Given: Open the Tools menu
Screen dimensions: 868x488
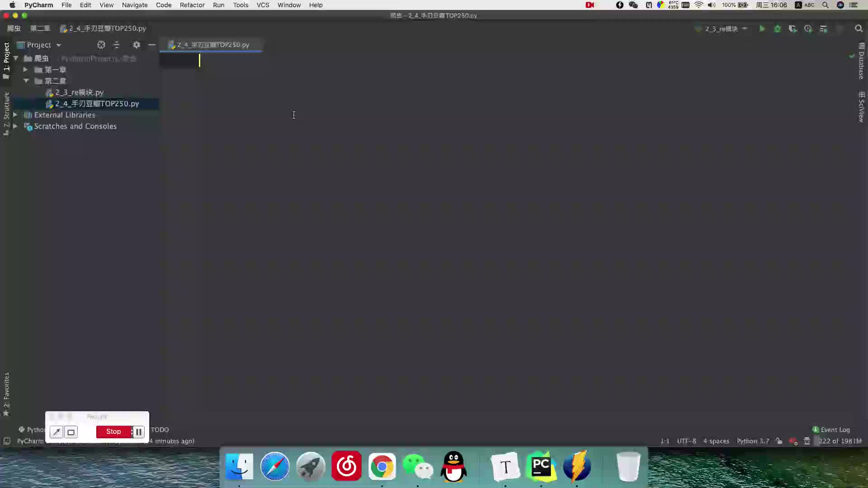Looking at the screenshot, I should pyautogui.click(x=241, y=5).
